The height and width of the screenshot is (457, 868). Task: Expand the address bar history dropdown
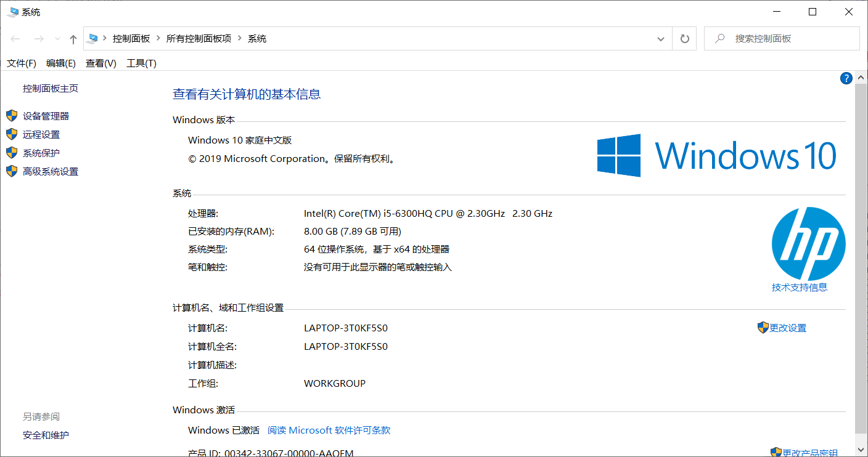point(661,39)
